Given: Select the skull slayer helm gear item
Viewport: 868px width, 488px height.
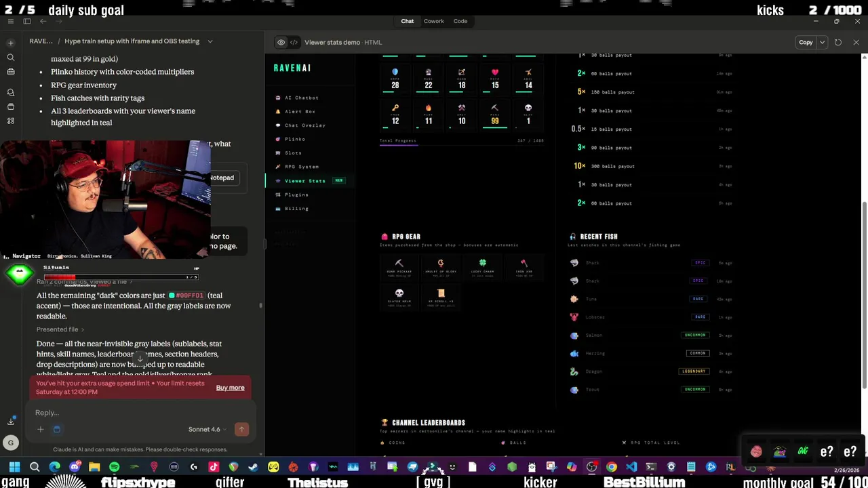Looking at the screenshot, I should (x=399, y=298).
